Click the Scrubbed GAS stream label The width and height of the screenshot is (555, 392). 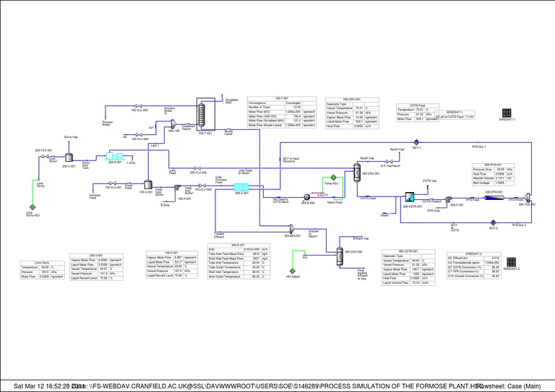232,101
